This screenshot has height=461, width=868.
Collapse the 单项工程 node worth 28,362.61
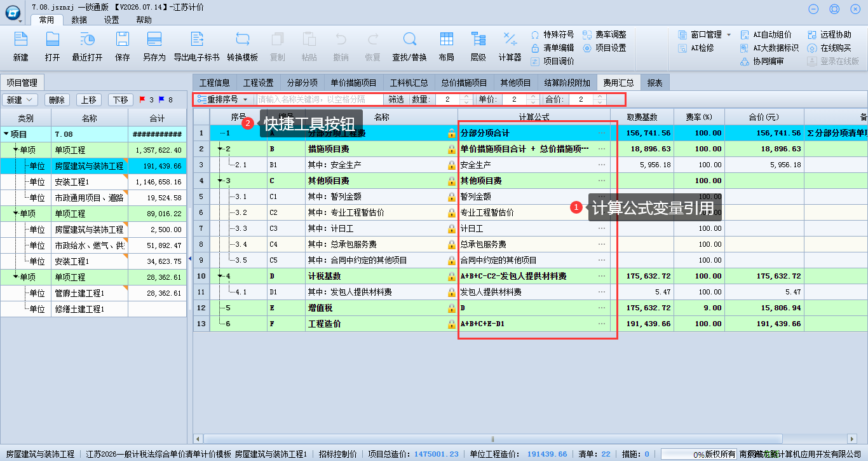point(16,277)
